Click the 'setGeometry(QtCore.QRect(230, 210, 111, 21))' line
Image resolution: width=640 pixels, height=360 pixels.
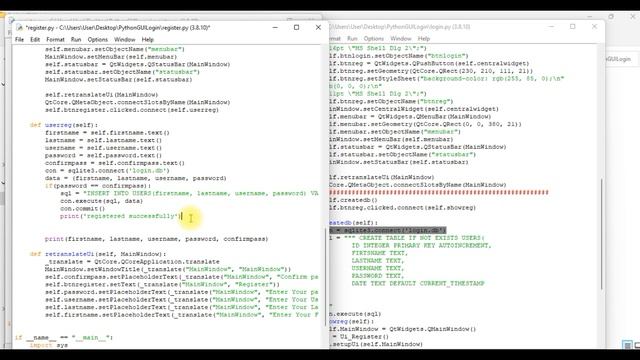[431, 71]
